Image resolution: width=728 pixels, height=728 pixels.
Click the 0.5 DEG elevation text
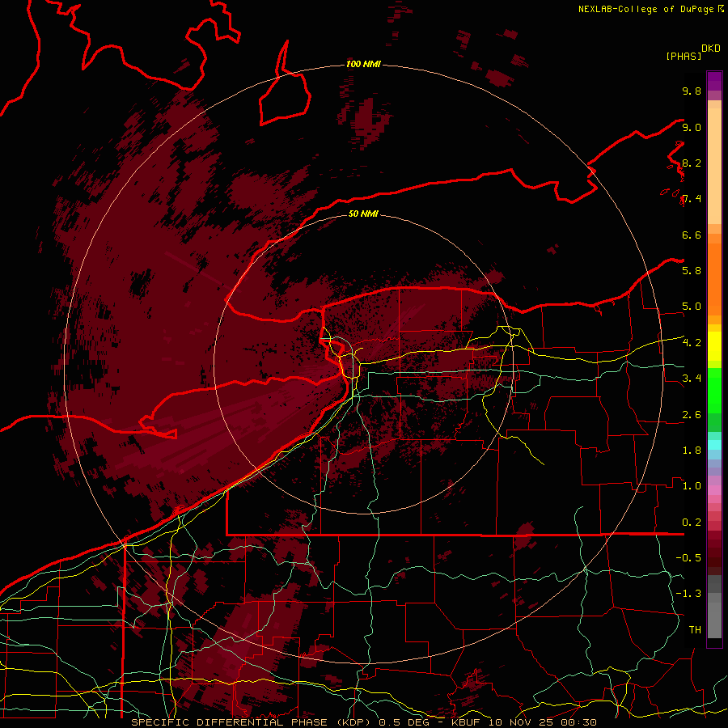(405, 722)
